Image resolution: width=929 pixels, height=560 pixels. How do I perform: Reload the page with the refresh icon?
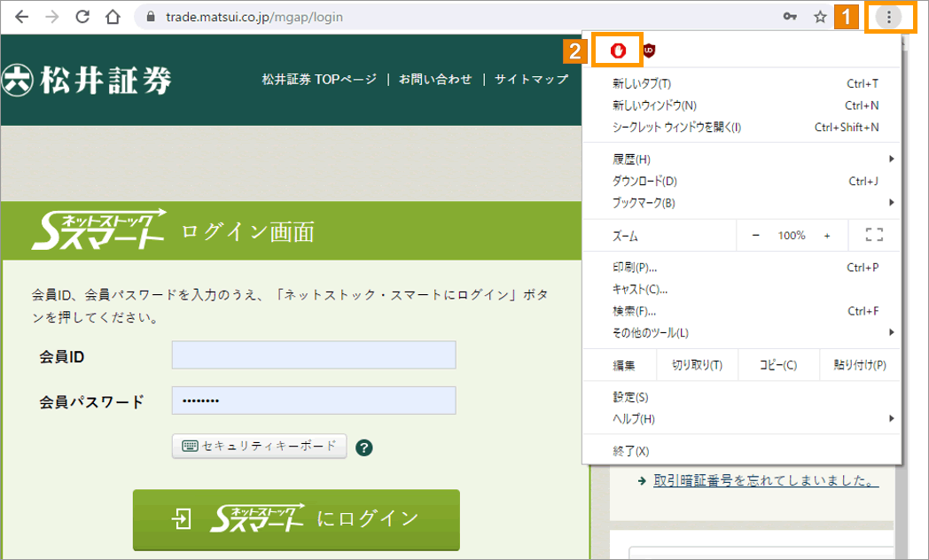point(82,17)
